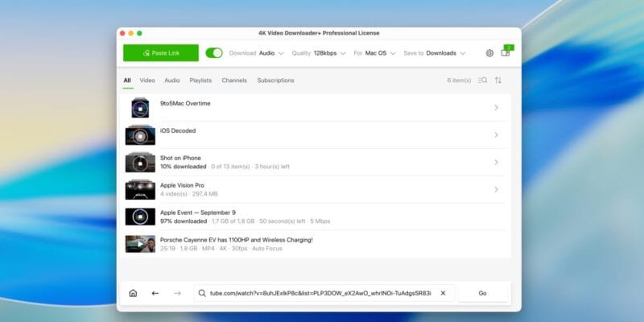Click the 9to5Mac Overtime thumbnail
The image size is (644, 322).
coord(140,108)
